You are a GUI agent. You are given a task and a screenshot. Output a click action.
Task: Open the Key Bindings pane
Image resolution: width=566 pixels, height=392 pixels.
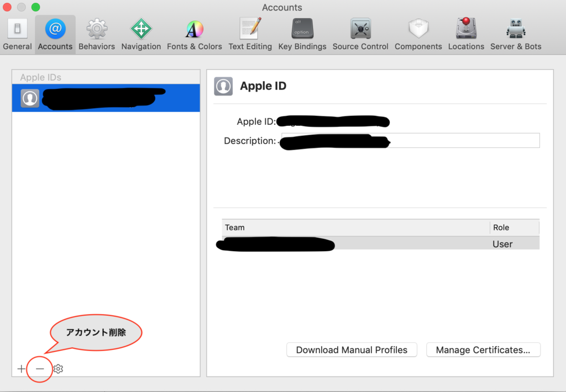[x=302, y=35]
